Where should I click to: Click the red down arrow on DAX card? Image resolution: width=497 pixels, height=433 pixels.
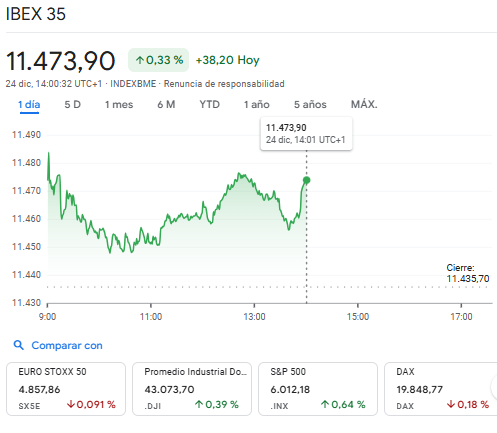[x=451, y=404]
